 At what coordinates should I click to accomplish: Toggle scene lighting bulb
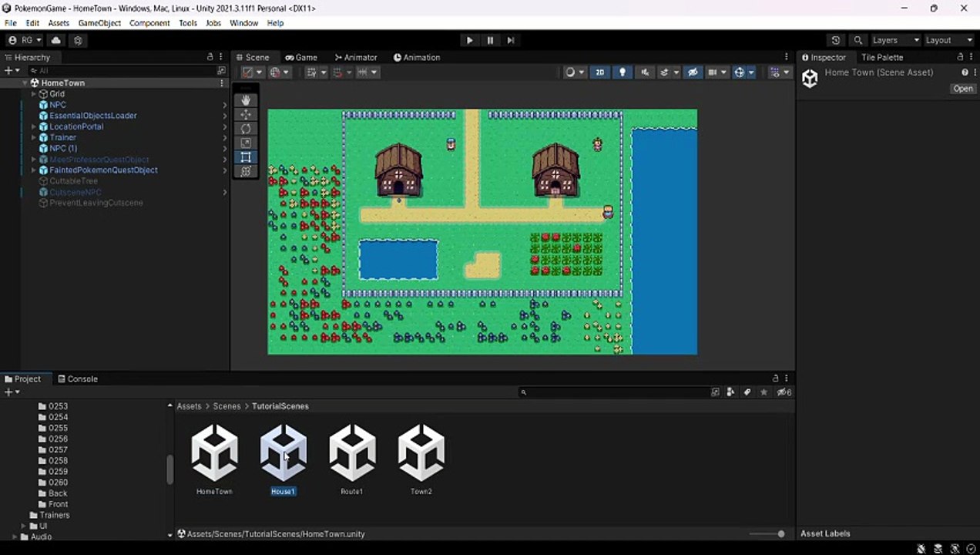click(x=623, y=72)
